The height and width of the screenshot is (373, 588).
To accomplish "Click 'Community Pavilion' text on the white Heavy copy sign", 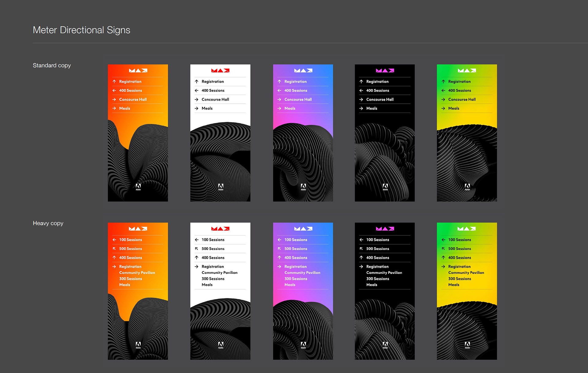I will [x=220, y=273].
